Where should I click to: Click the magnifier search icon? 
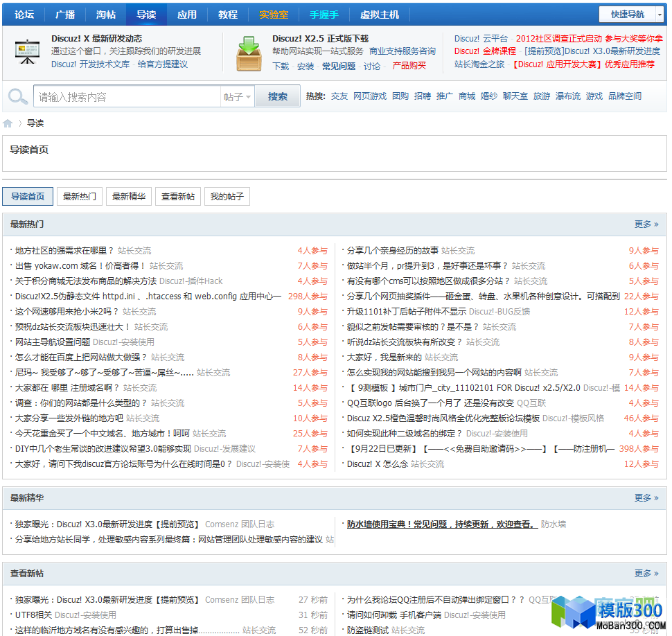[x=17, y=96]
